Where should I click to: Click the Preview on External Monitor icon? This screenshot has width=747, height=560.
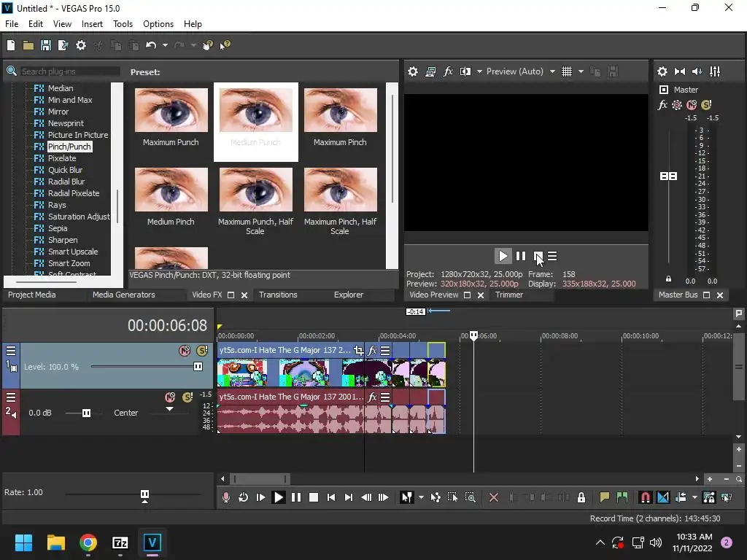click(x=430, y=71)
